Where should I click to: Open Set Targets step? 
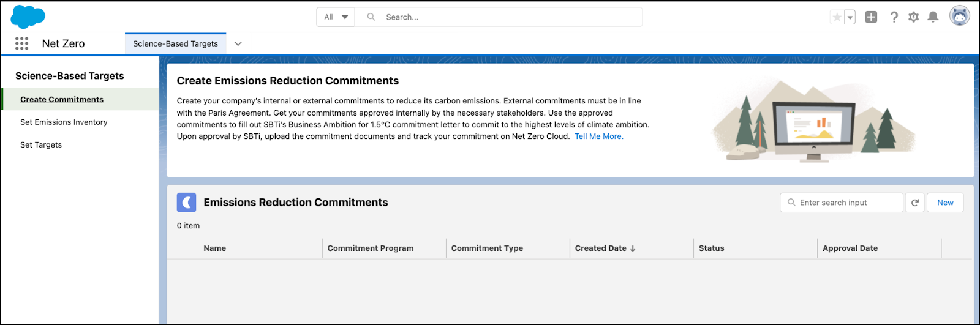coord(41,144)
